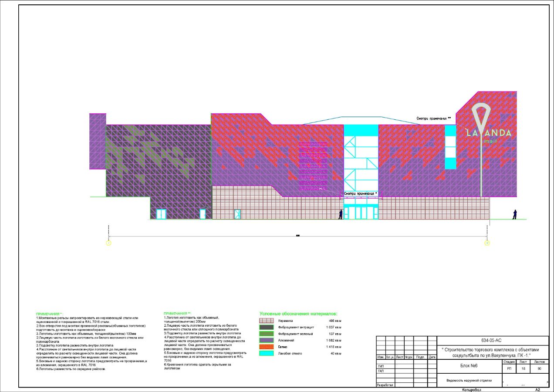Select the cyan main entrance doors
The width and height of the screenshot is (554, 392).
[x=361, y=213]
